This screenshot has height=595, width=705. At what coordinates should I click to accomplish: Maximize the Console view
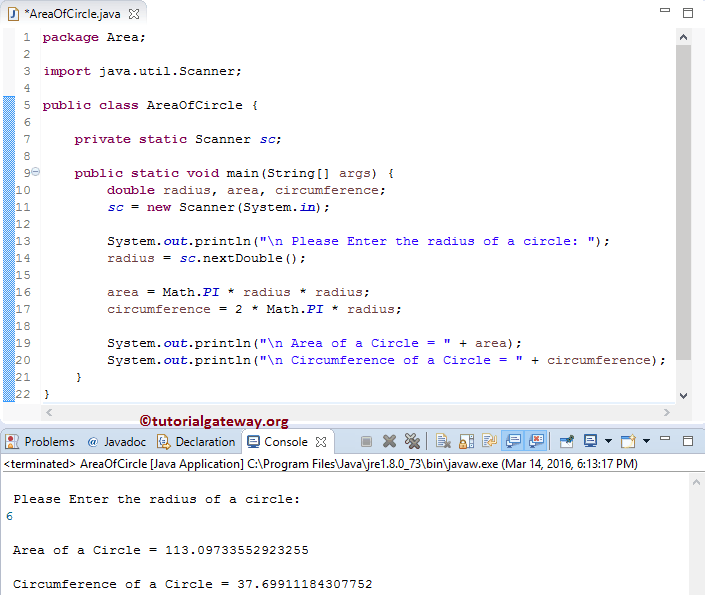(x=688, y=441)
